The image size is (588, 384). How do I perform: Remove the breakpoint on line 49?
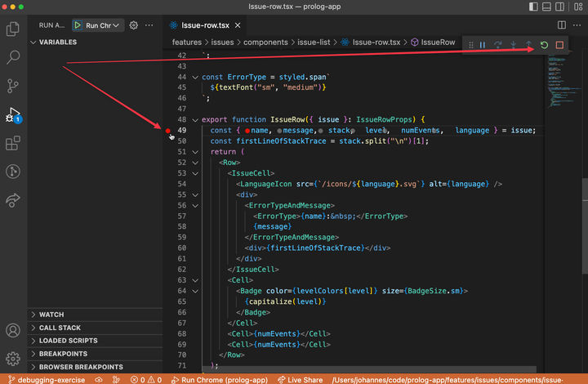pos(168,131)
